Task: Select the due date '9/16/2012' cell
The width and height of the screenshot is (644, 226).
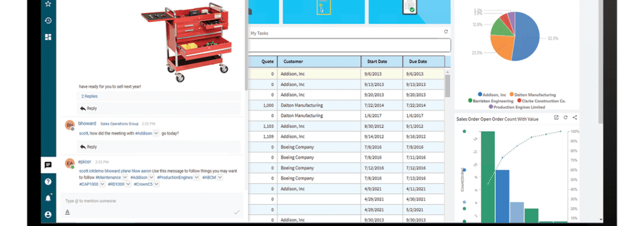Action: tap(424, 136)
